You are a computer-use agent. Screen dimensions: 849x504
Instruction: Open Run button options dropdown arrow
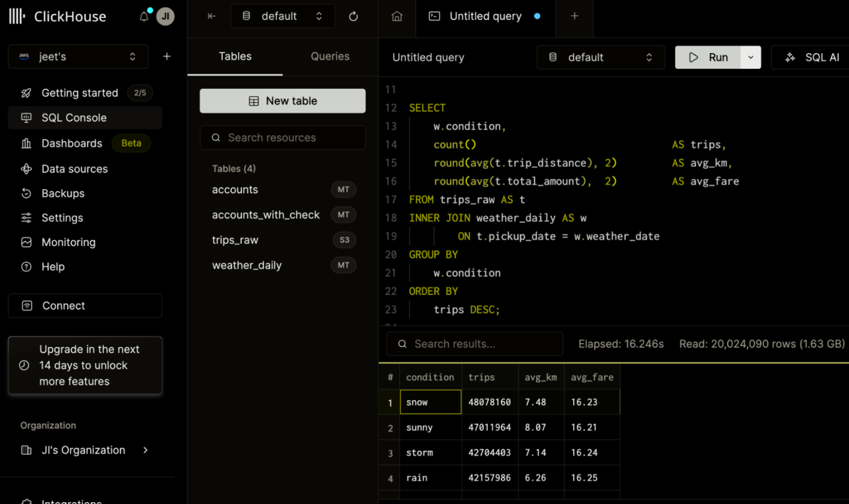[751, 58]
